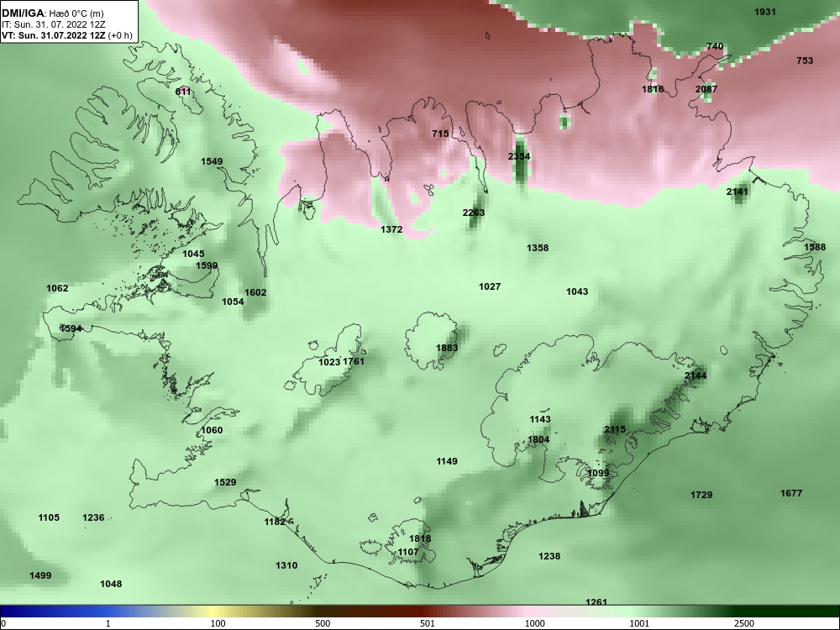This screenshot has height=630, width=840.
Task: Click the 1099 value label
Action: click(x=598, y=473)
